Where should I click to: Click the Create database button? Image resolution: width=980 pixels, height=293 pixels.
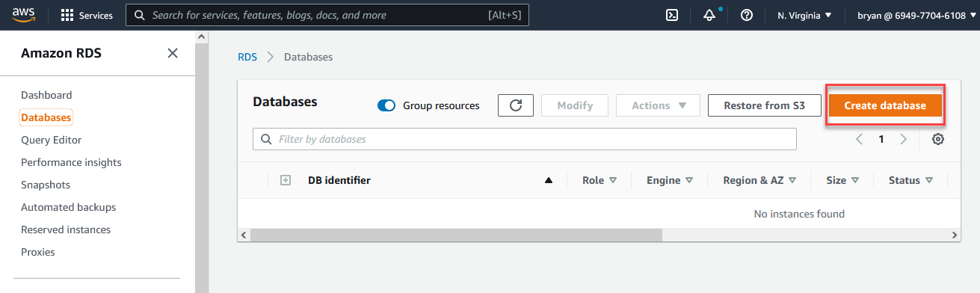(885, 105)
